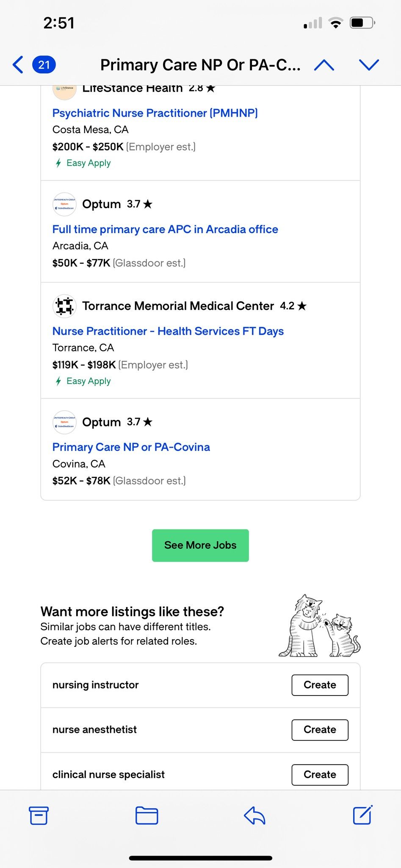Move email using the folder icon

[x=147, y=815]
